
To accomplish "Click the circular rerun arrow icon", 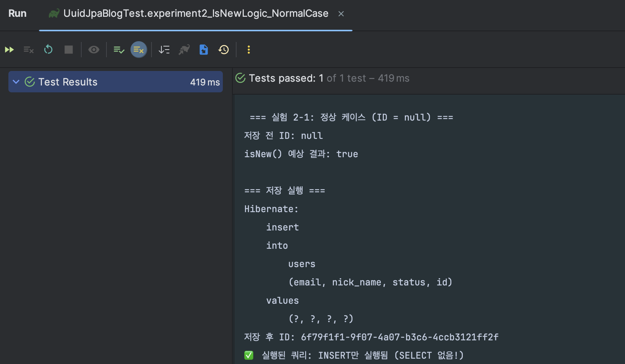I will coord(48,50).
